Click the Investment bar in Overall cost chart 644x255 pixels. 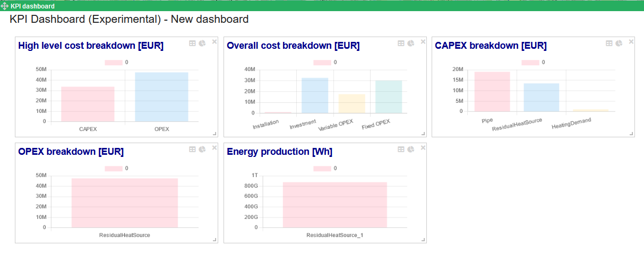(315, 95)
